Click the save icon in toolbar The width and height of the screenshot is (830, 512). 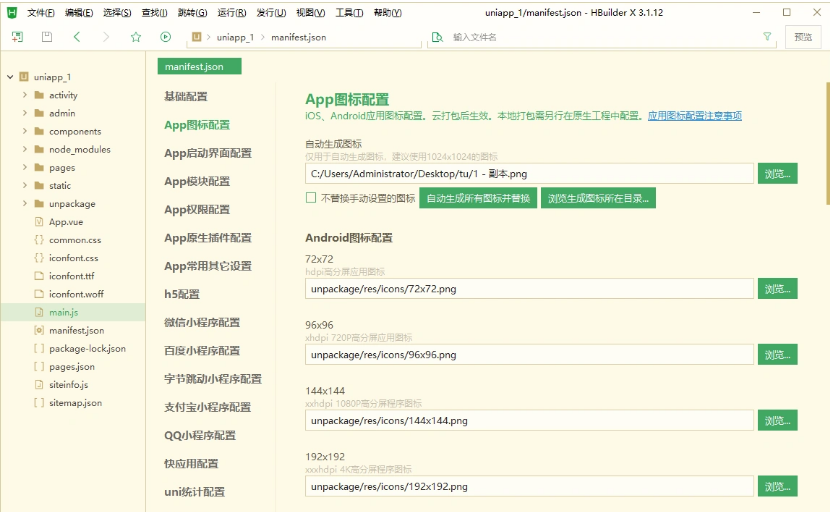47,37
